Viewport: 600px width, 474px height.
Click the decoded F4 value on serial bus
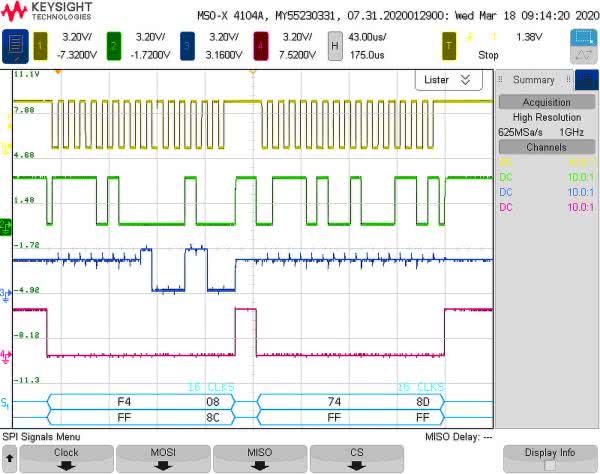tap(124, 401)
